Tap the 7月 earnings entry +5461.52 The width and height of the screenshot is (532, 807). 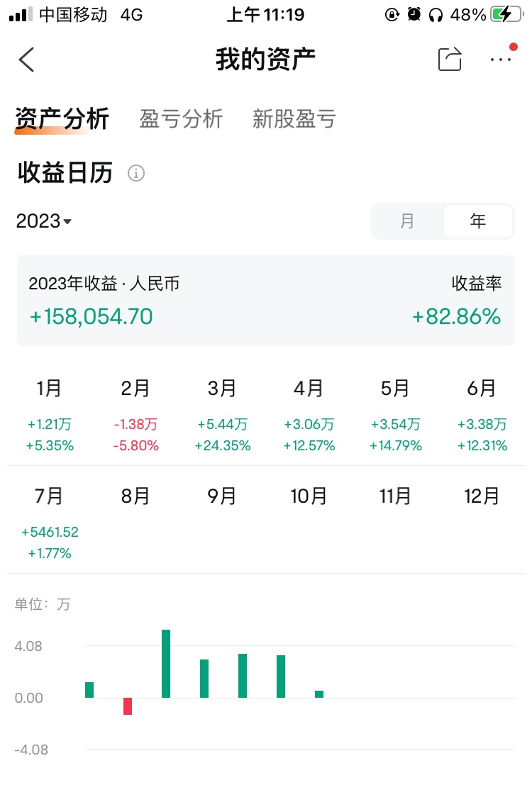click(50, 532)
